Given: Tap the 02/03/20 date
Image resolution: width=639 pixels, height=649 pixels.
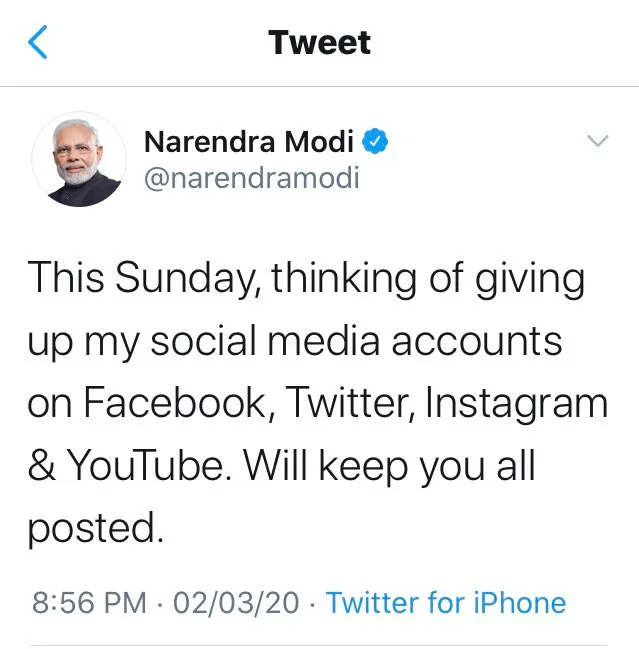Looking at the screenshot, I should [236, 602].
